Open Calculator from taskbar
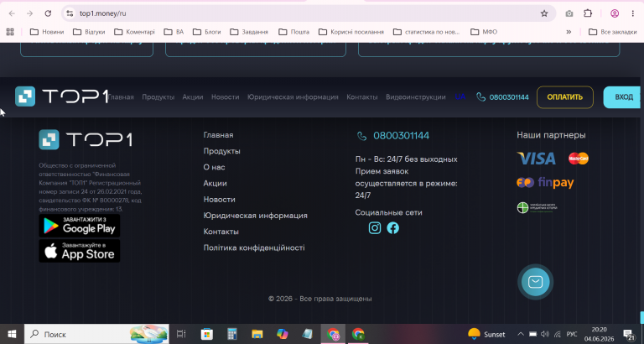Viewport: 644px width, 344px height. click(232, 334)
